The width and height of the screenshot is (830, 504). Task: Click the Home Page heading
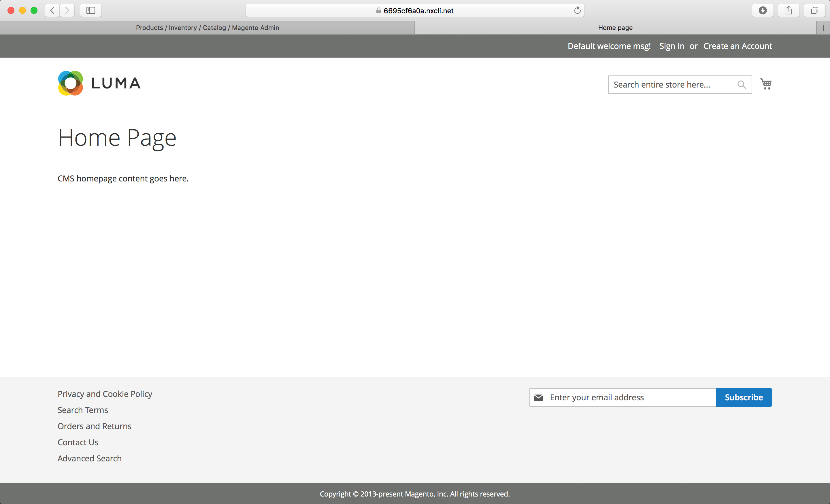point(117,138)
